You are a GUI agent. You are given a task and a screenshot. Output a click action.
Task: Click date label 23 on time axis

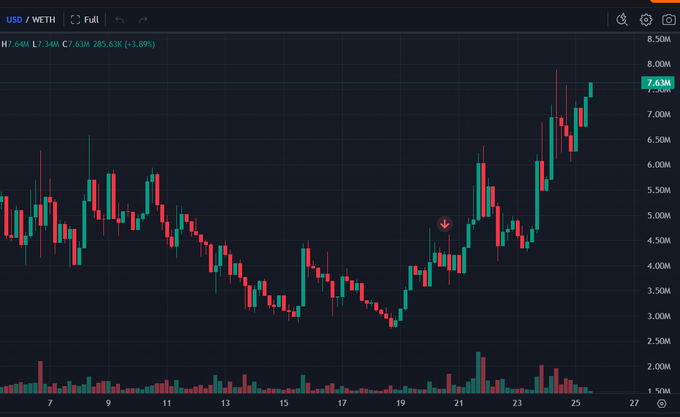(517, 403)
